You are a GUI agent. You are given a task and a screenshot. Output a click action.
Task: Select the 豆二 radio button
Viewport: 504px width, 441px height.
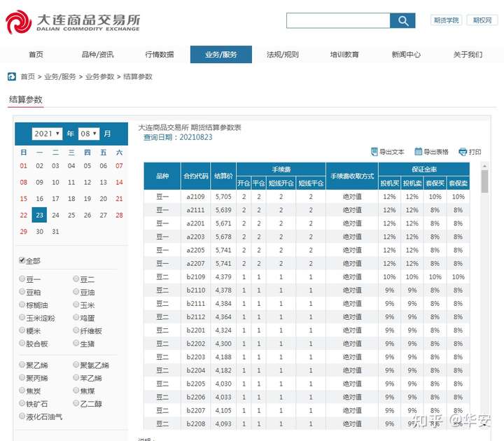pos(76,279)
